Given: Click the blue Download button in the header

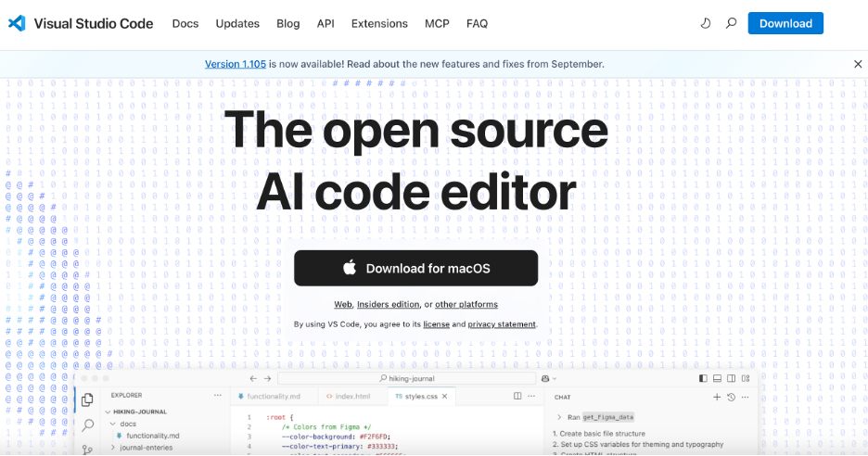Looking at the screenshot, I should [785, 23].
